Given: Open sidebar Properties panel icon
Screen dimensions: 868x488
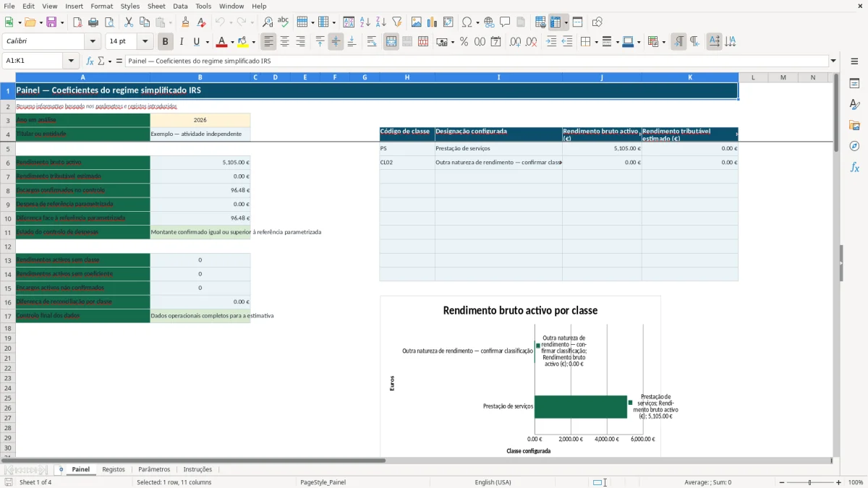Looking at the screenshot, I should click(x=854, y=84).
